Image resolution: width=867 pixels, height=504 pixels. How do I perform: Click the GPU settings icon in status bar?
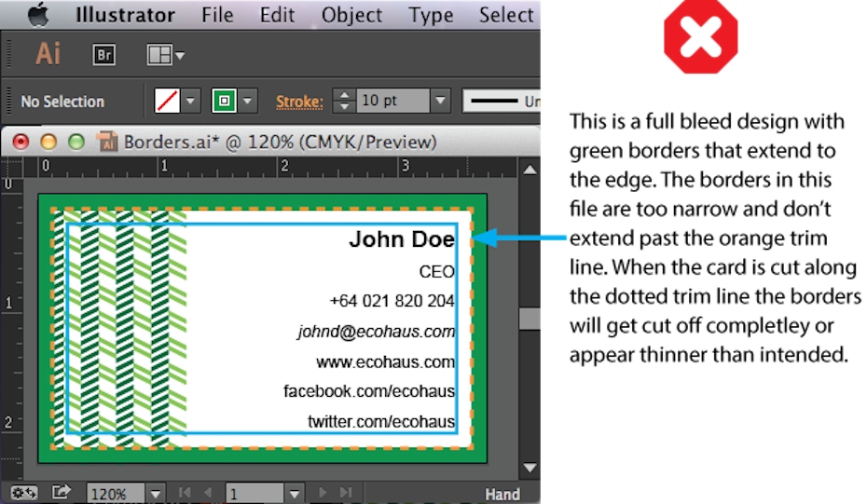pyautogui.click(x=24, y=492)
